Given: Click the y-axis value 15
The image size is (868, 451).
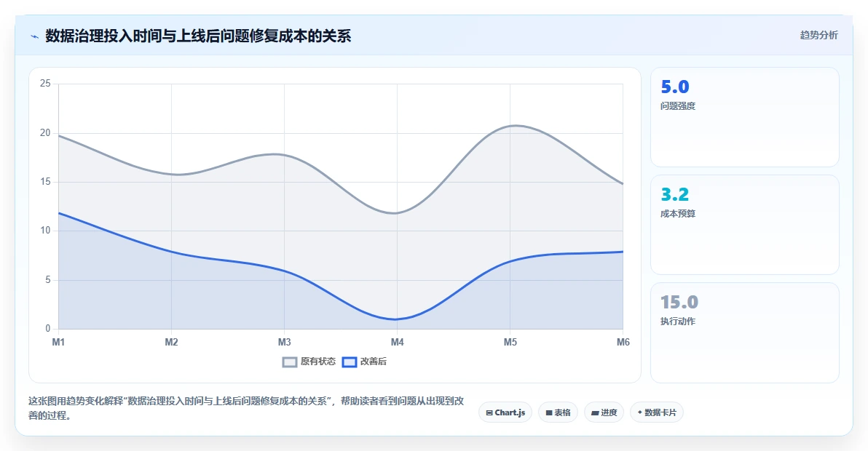Looking at the screenshot, I should pyautogui.click(x=45, y=182).
